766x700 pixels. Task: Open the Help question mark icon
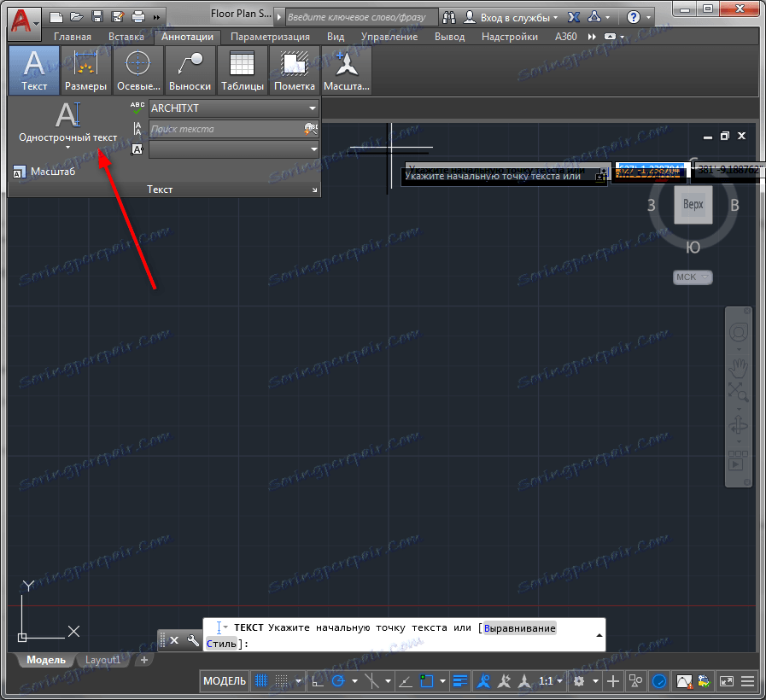pyautogui.click(x=633, y=18)
